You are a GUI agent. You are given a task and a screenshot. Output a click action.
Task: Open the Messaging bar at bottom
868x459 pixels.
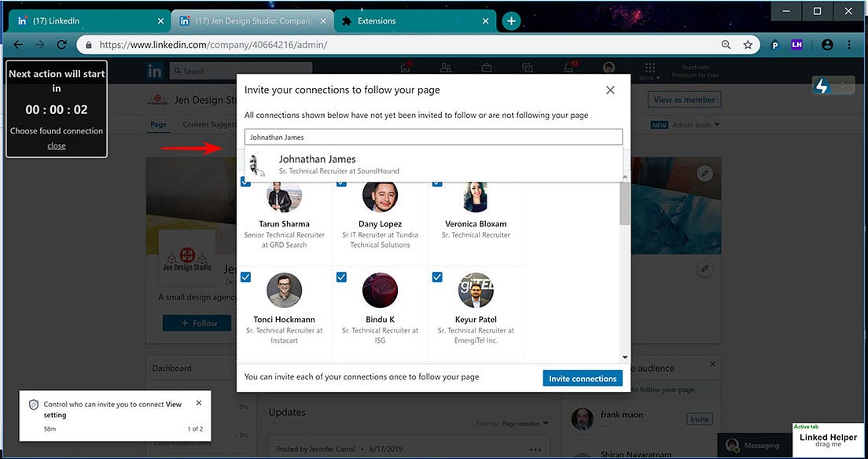tap(755, 445)
